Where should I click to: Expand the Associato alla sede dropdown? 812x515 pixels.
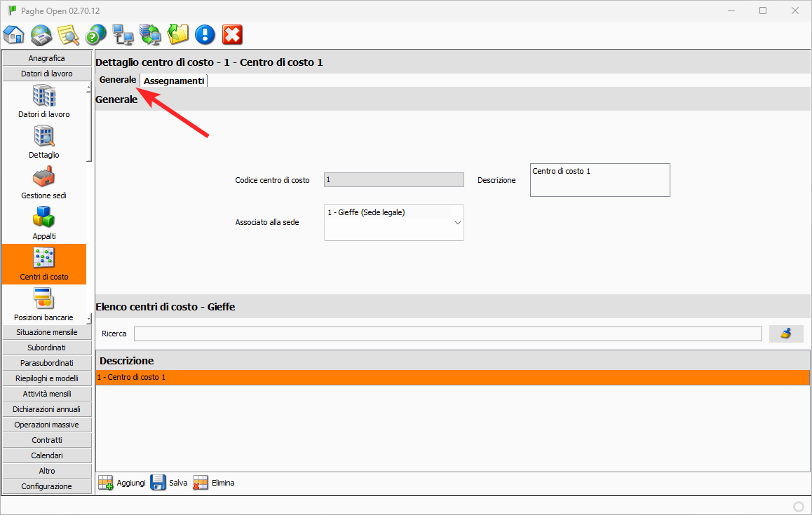click(457, 222)
